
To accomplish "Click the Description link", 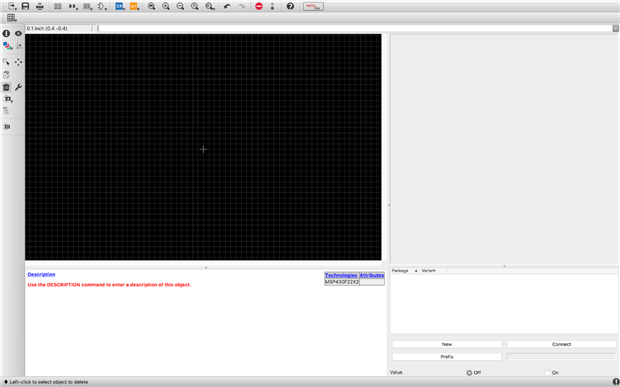I will pyautogui.click(x=42, y=274).
